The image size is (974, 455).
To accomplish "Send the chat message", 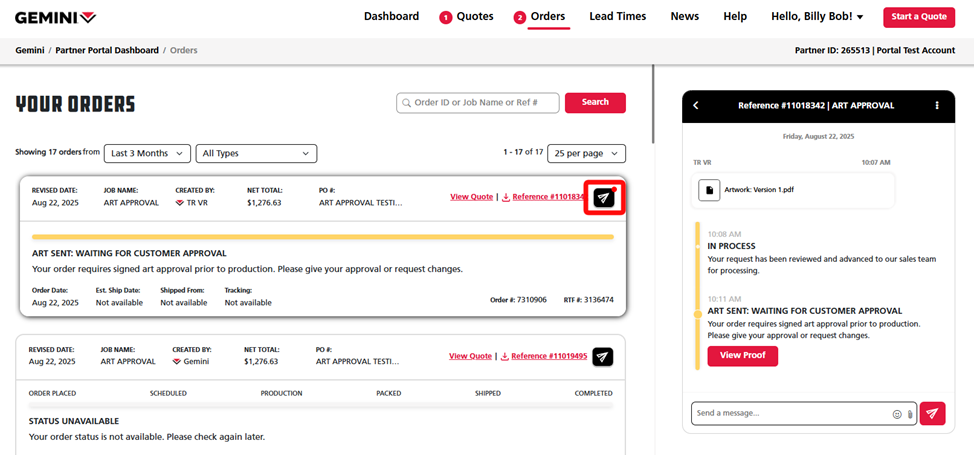I will [x=932, y=413].
